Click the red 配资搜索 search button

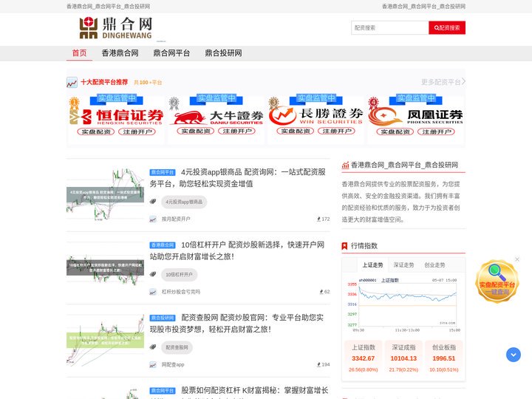coord(447,28)
